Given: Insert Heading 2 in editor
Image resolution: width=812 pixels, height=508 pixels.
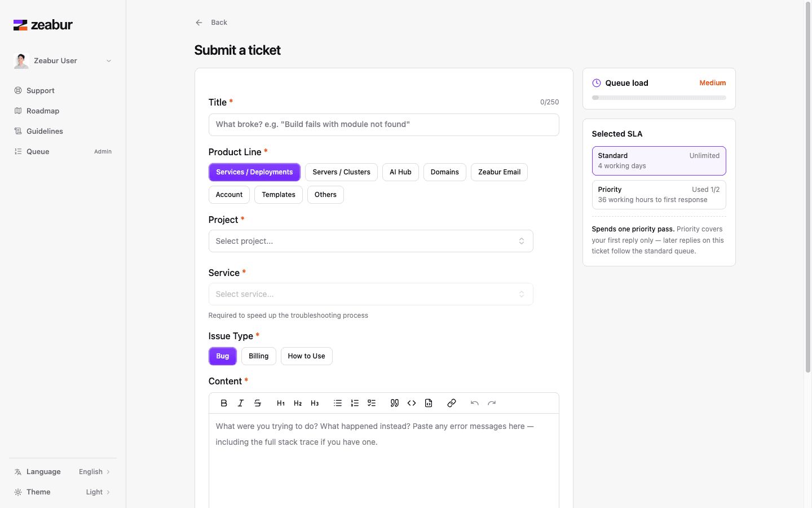Looking at the screenshot, I should [298, 403].
